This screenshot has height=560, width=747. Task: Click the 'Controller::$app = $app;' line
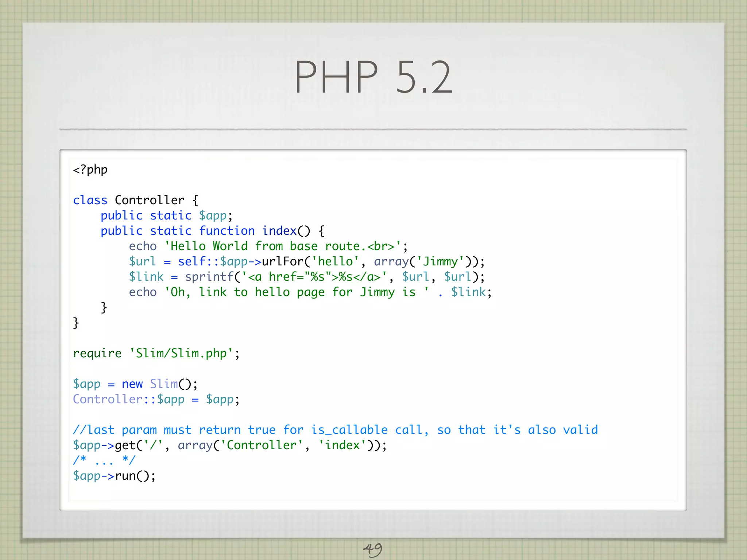pos(156,400)
